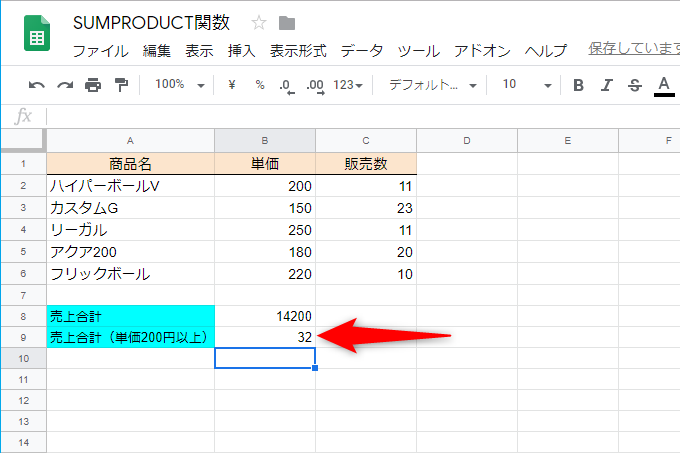
Task: Select cell ハイパーボールV
Action: click(130, 186)
